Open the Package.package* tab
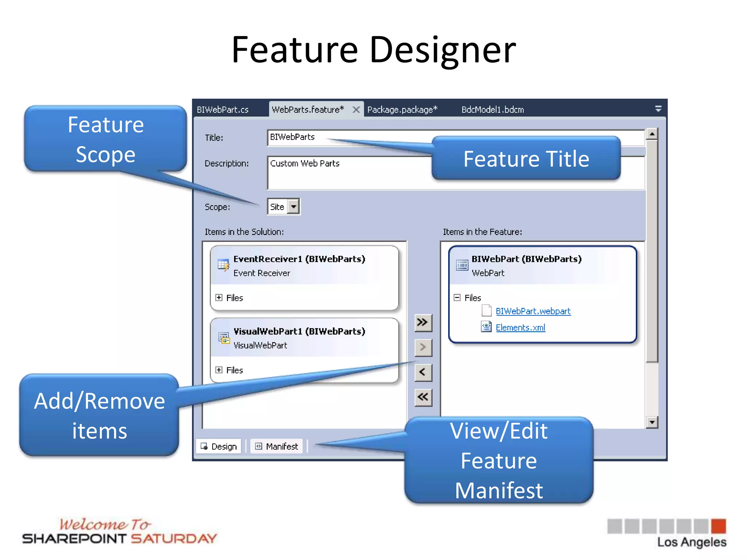Screen dimensions: 747x560 pyautogui.click(x=402, y=109)
